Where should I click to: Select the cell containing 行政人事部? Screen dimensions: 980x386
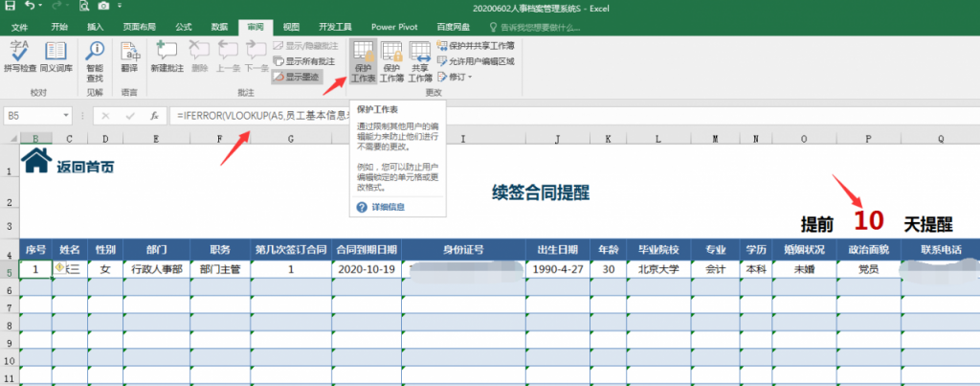point(156,270)
